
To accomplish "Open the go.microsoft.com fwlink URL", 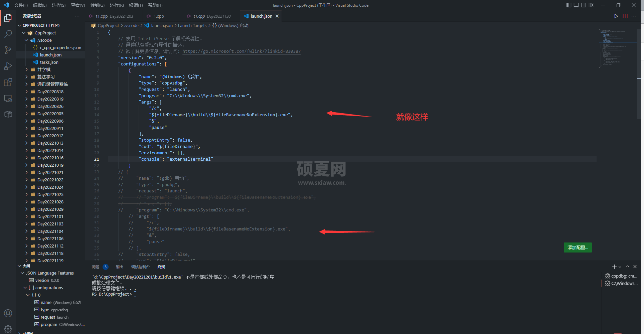I will [241, 51].
